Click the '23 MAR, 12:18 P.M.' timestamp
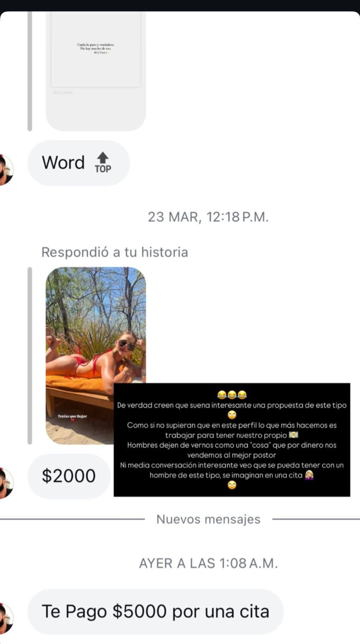 click(208, 217)
